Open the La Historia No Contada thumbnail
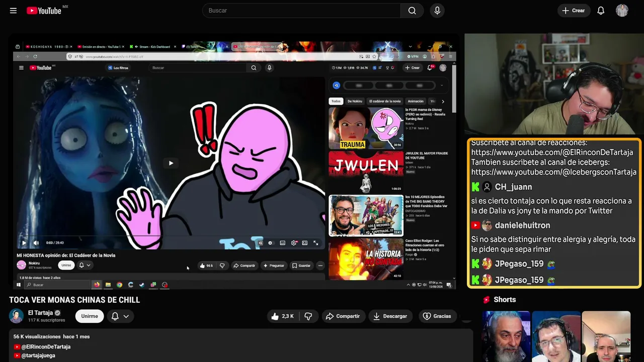The image size is (644, 362). [x=366, y=259]
